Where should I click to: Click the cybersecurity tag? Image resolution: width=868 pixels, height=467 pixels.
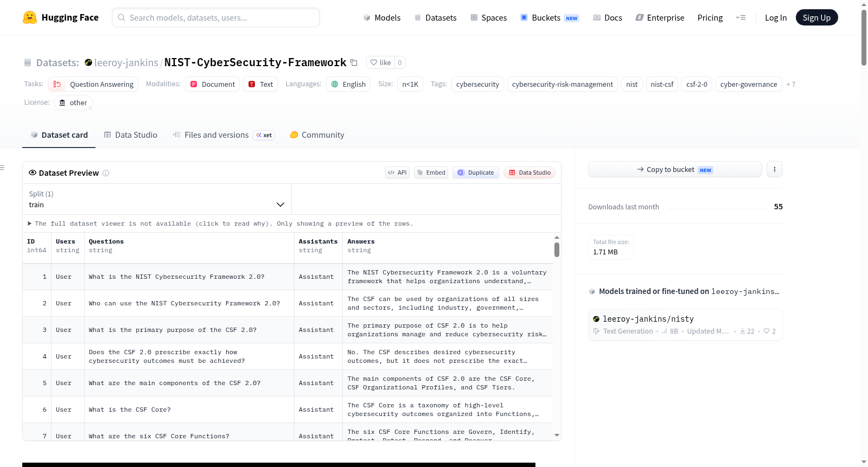point(477,84)
